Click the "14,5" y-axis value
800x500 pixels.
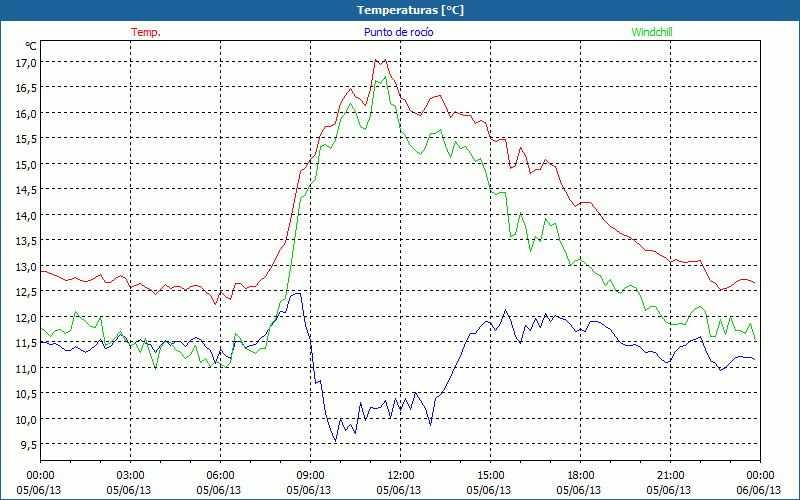[x=27, y=190]
